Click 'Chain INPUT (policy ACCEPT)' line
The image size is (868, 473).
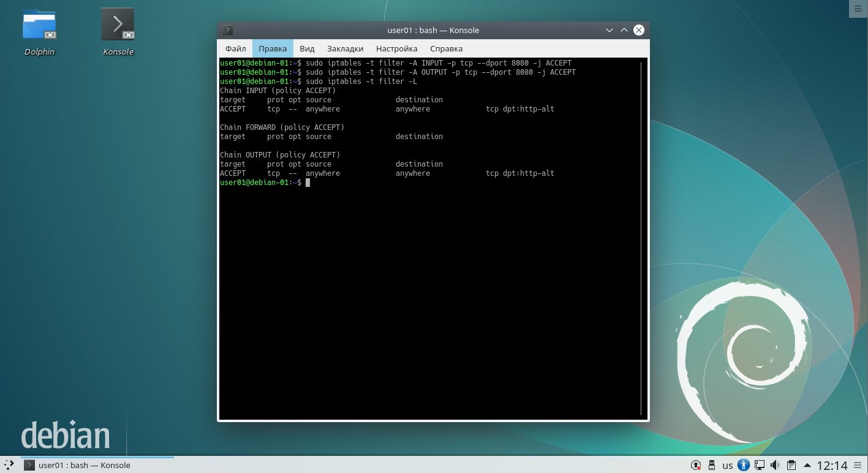(278, 91)
